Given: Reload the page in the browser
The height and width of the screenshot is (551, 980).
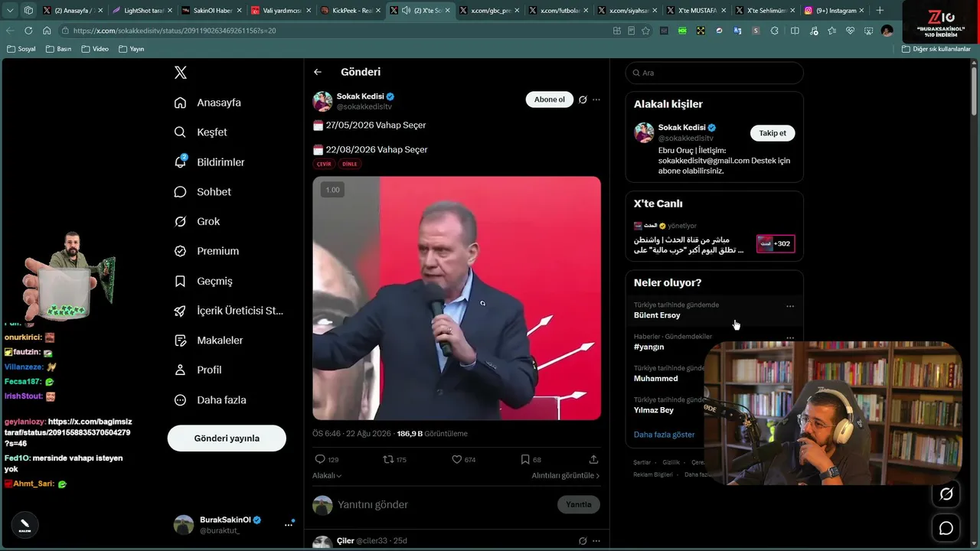Looking at the screenshot, I should point(28,31).
